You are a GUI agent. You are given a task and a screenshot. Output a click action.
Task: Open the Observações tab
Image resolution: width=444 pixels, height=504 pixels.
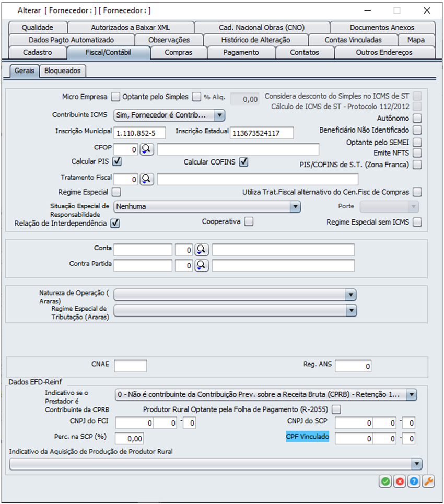click(x=169, y=40)
